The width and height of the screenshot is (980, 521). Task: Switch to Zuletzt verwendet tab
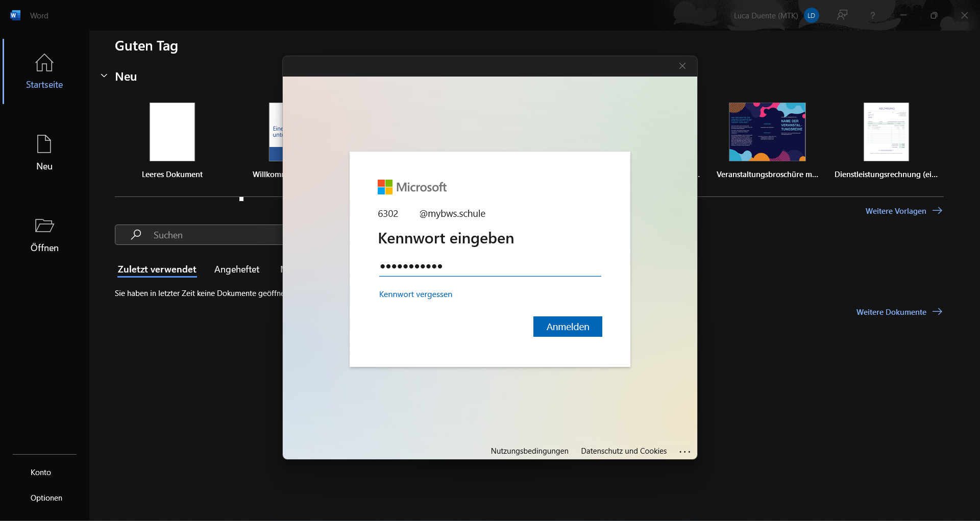(x=157, y=269)
